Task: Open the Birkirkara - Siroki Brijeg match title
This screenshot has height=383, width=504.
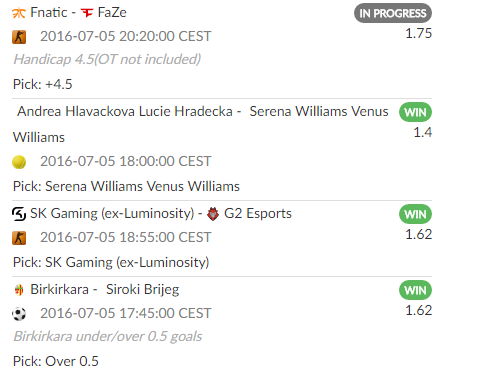Action: tap(105, 289)
